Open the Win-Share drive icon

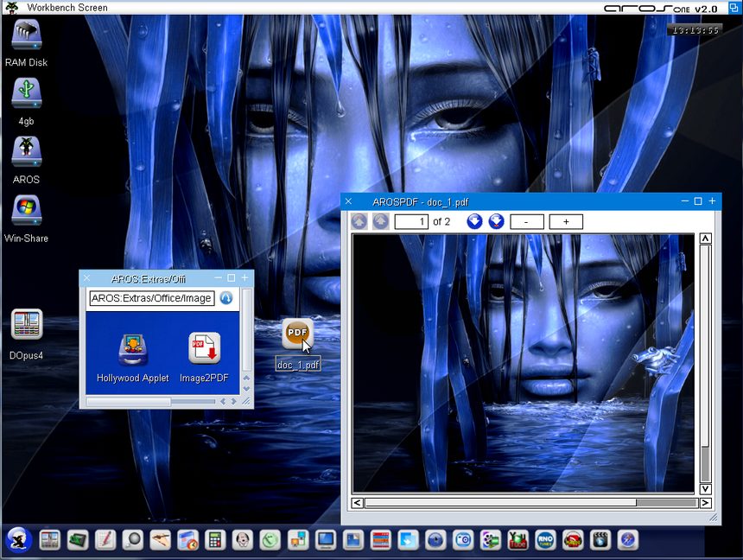tap(26, 211)
